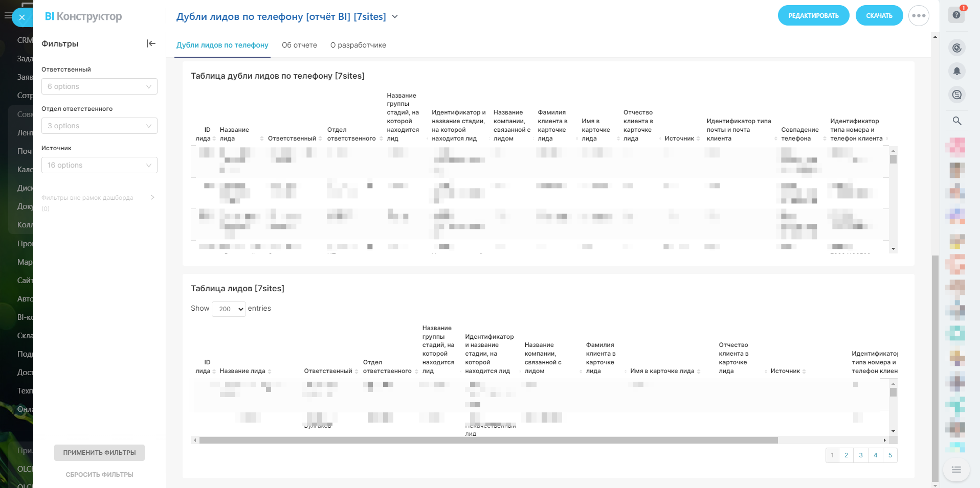Sort duplicates table by Отдел ответственного icon

(381, 138)
